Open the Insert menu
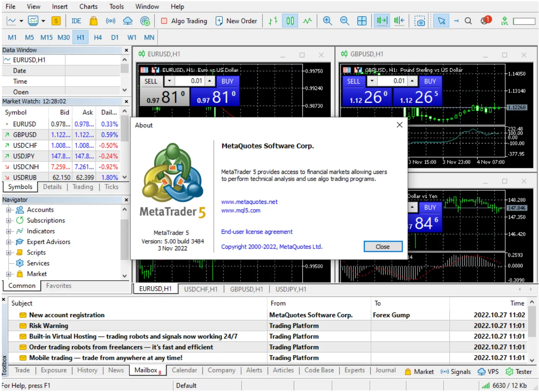539x392 pixels. pyautogui.click(x=60, y=6)
